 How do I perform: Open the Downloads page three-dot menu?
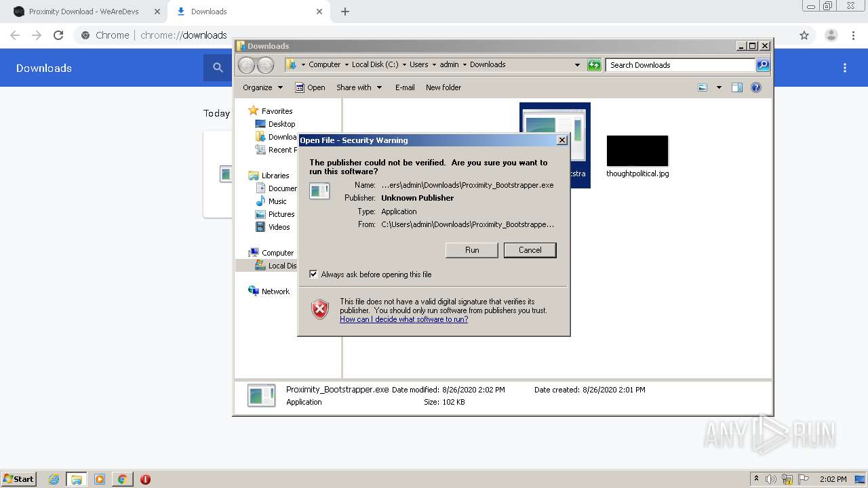coord(845,68)
